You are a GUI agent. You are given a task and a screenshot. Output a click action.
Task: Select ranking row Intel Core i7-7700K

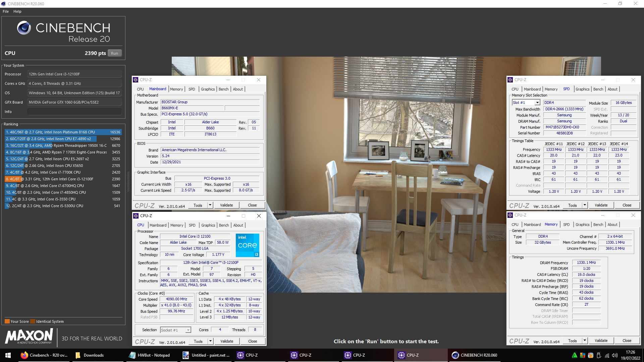coord(63,172)
